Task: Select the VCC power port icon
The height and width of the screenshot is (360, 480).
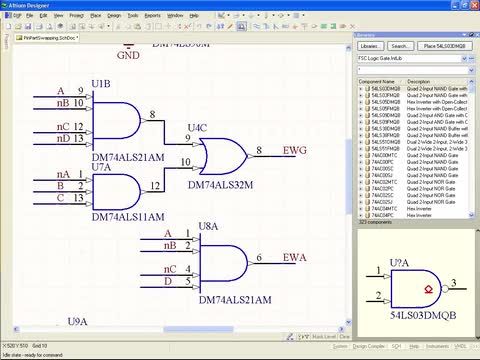Action: click(x=304, y=26)
